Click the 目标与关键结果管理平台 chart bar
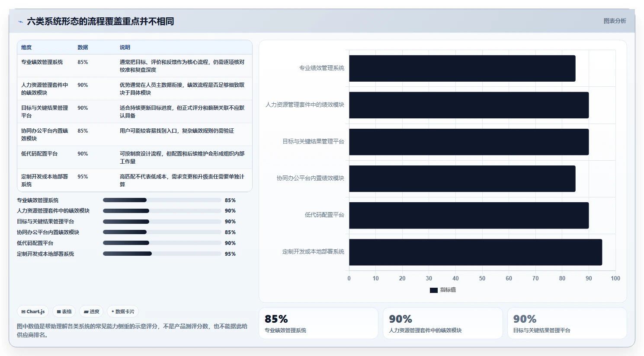644x356 pixels. pos(469,142)
